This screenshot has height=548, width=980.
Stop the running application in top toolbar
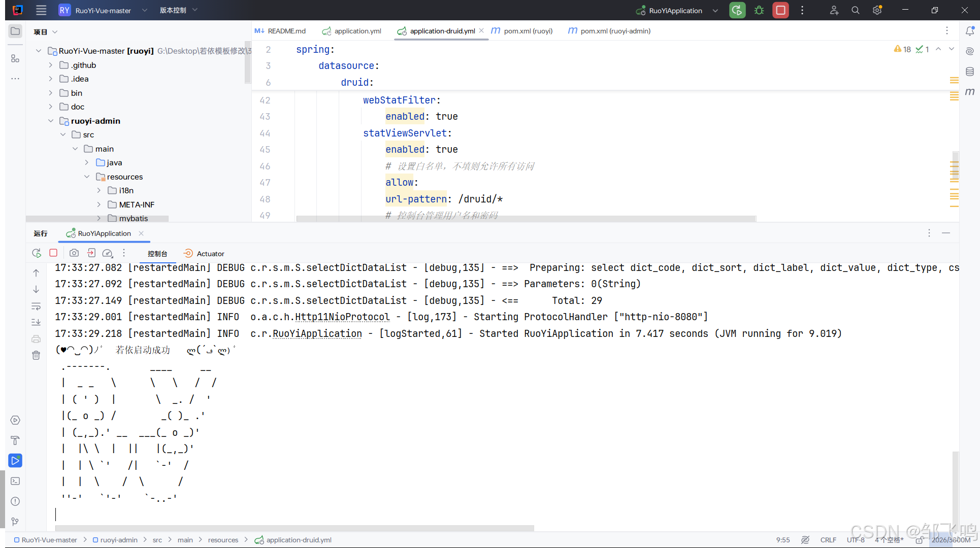point(781,10)
